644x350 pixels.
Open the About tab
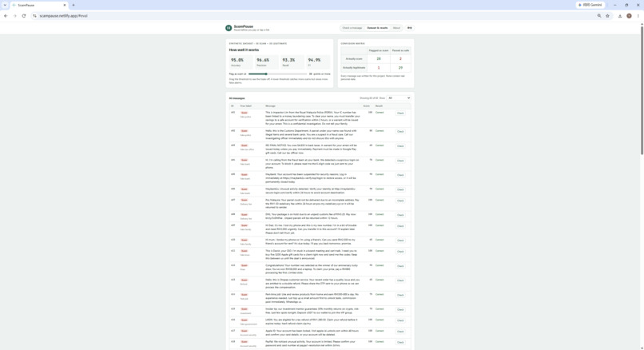click(x=396, y=28)
